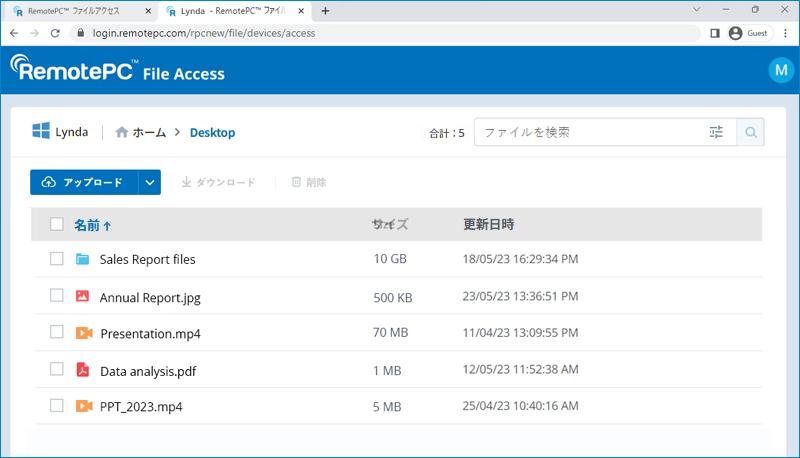Sort by 更新日時 column header
The height and width of the screenshot is (458, 800).
[x=488, y=224]
